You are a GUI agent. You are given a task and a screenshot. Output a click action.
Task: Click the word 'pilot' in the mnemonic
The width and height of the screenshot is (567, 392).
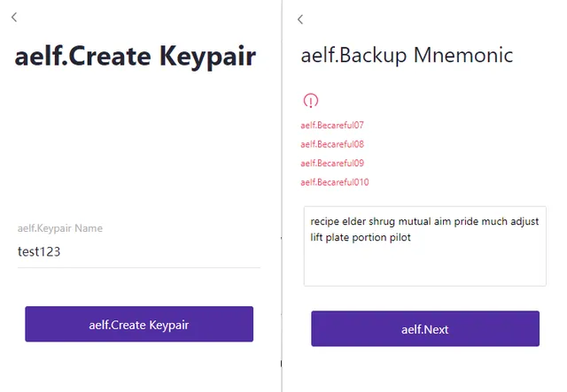point(400,237)
